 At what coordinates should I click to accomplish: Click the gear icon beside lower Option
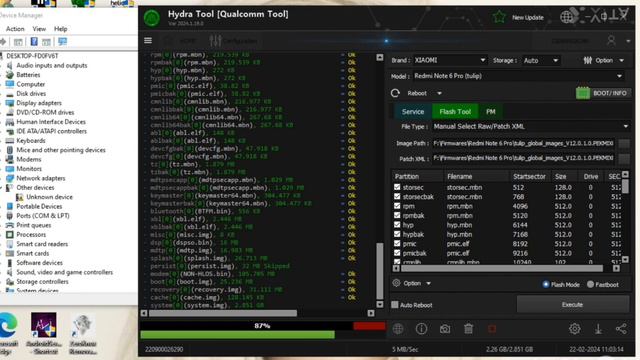point(396,283)
